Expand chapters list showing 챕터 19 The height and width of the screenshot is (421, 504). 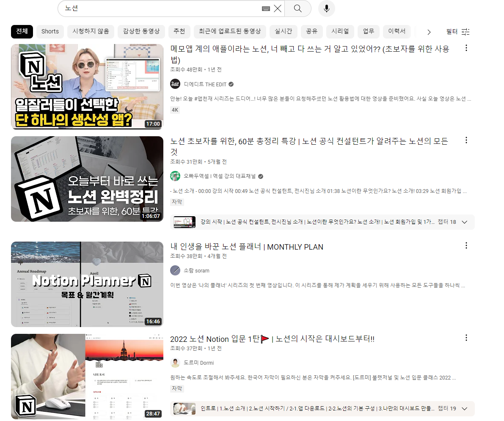pyautogui.click(x=464, y=408)
